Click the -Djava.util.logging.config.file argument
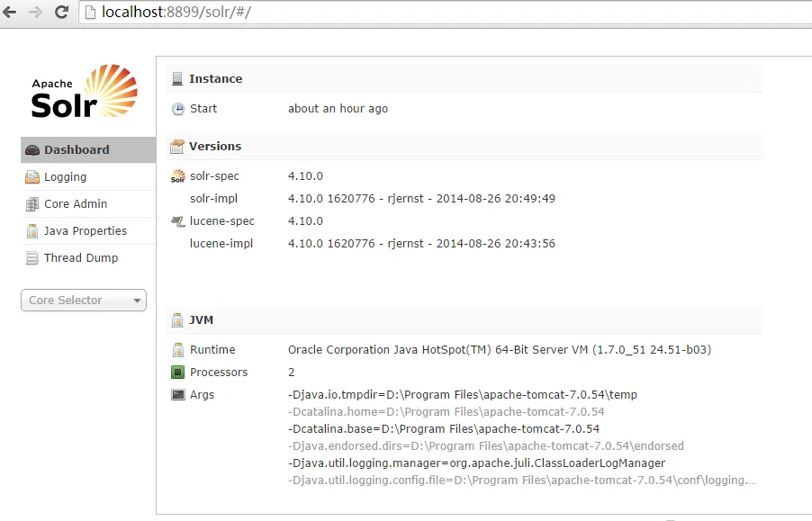This screenshot has width=812, height=521. click(522, 481)
